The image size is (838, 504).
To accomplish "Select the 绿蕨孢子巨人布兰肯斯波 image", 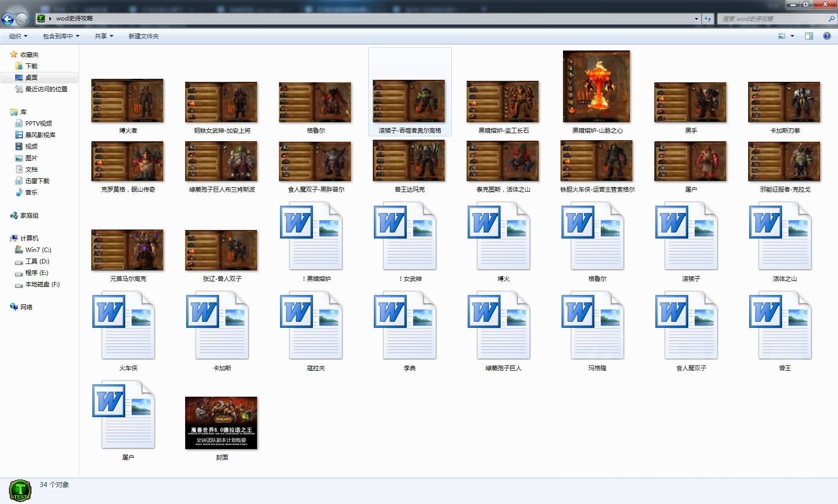I will pyautogui.click(x=221, y=161).
